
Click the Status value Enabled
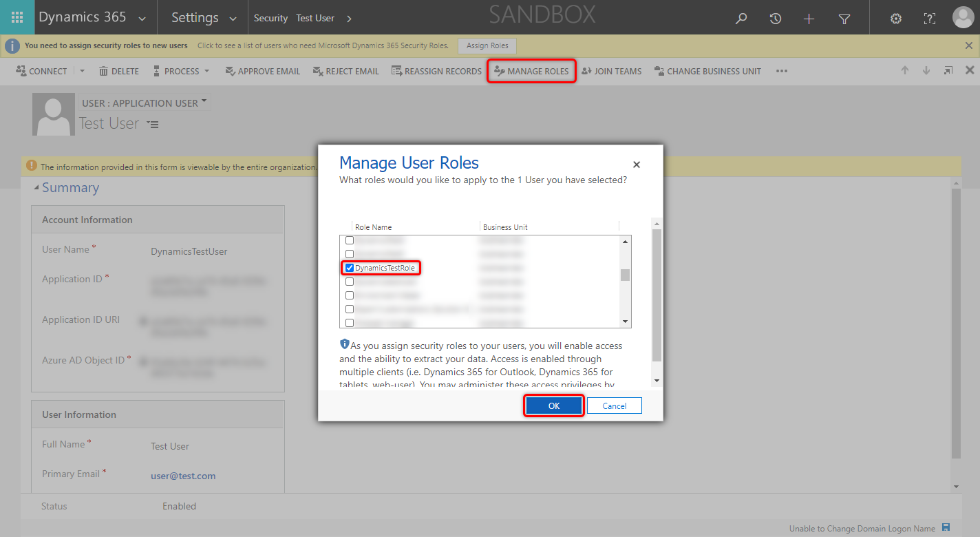pyautogui.click(x=180, y=506)
